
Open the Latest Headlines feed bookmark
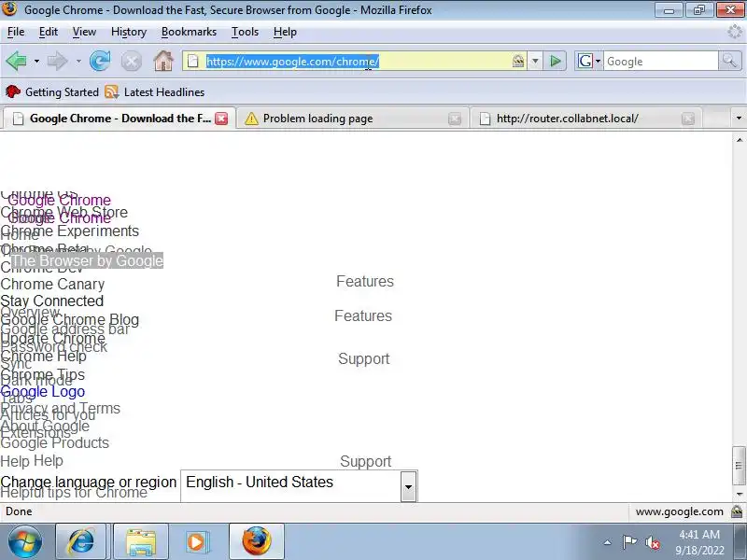[155, 91]
